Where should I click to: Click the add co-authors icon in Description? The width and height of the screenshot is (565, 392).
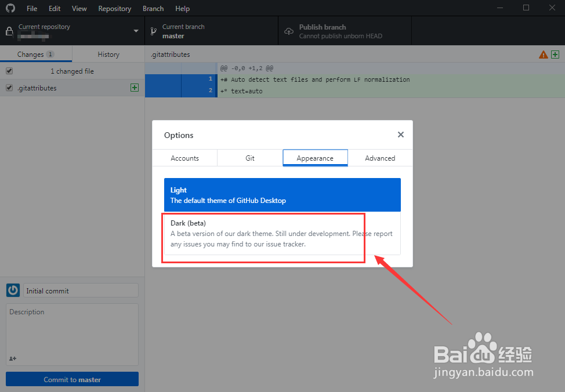[13, 358]
